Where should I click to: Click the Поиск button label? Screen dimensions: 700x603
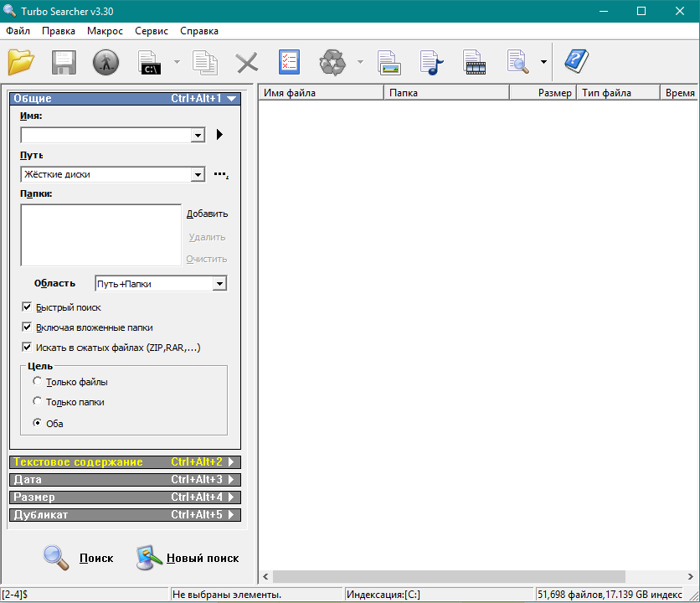pos(96,559)
